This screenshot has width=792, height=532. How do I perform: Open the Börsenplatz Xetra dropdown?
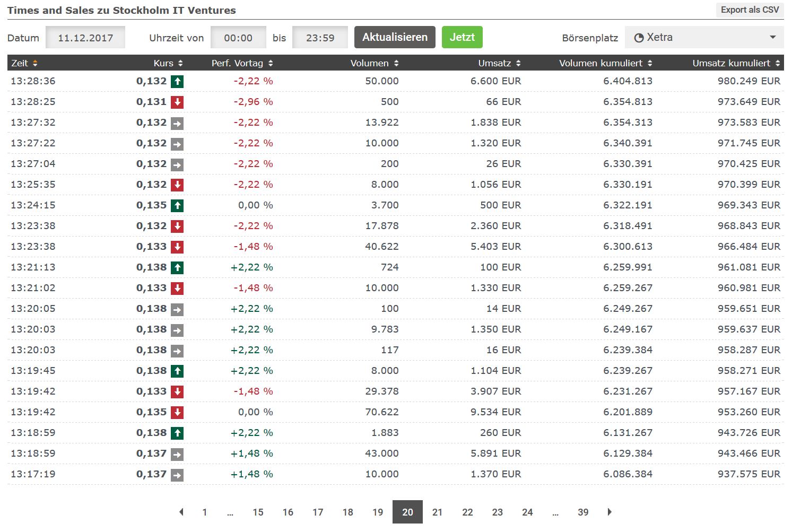(704, 38)
